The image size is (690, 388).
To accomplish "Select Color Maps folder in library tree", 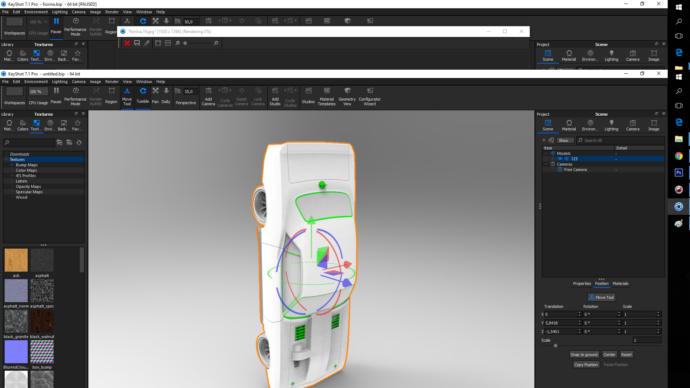I will pos(26,170).
